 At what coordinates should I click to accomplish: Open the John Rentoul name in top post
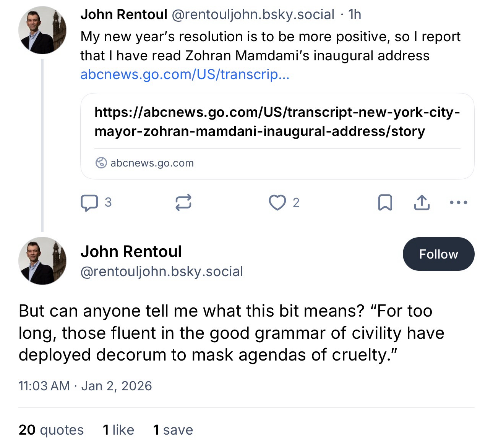coord(123,14)
